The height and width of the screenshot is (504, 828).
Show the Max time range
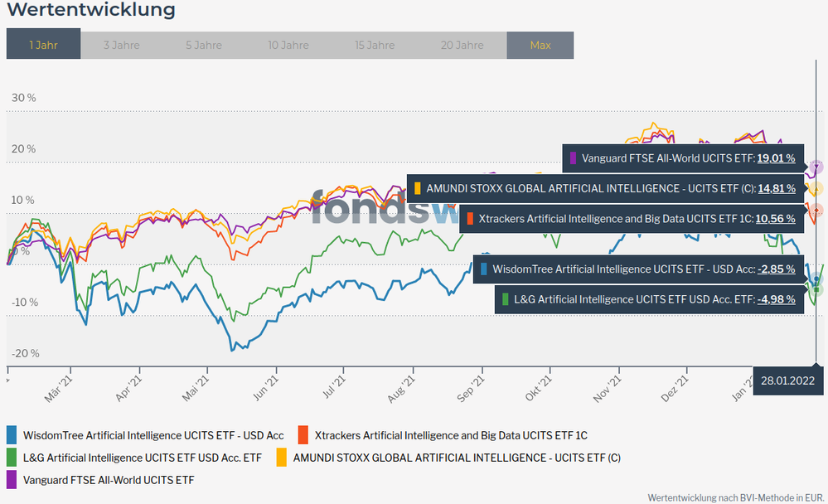tap(540, 45)
